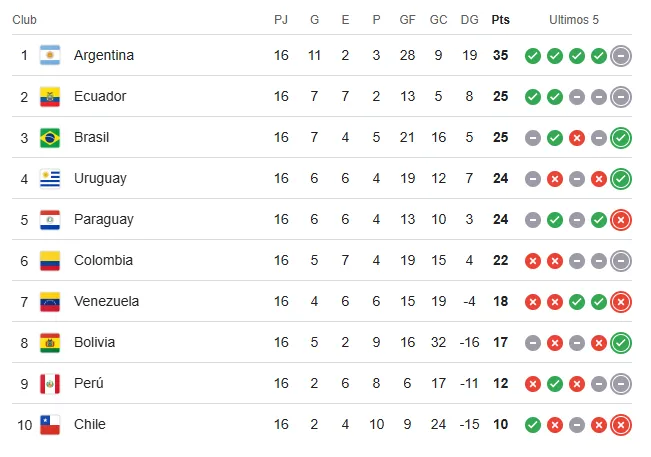Click the Argentina flag icon

pyautogui.click(x=50, y=55)
